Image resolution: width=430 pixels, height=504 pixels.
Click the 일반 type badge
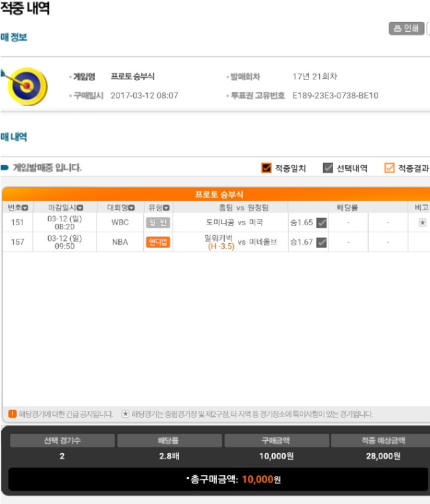[158, 223]
